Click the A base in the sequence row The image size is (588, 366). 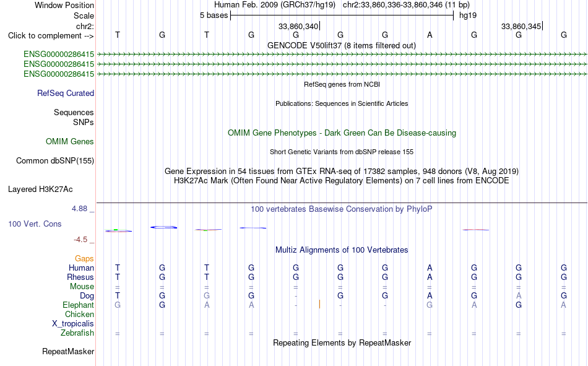pyautogui.click(x=430, y=35)
